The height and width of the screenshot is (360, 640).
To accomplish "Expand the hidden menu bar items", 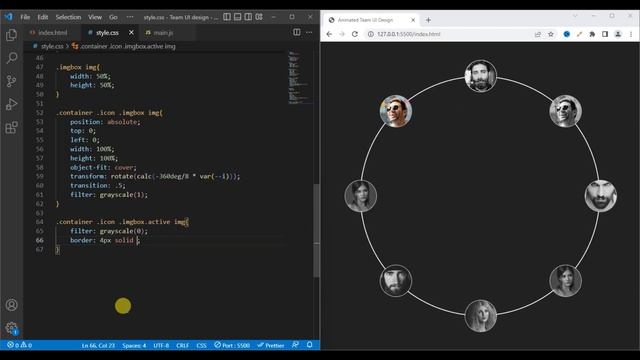I will pyautogui.click(x=130, y=17).
